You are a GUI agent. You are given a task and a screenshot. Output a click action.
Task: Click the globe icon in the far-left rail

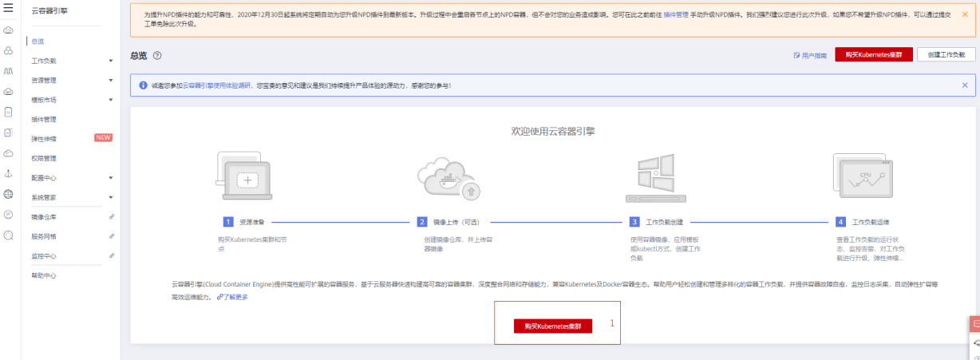coord(9,194)
